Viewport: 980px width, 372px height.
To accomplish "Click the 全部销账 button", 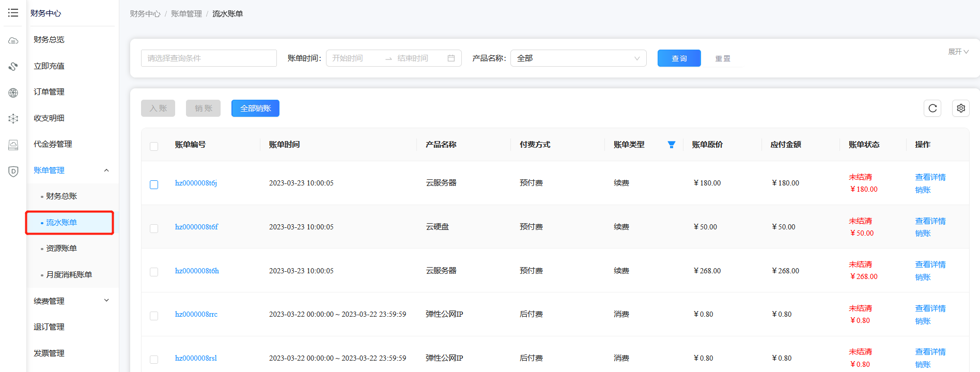I will tap(255, 109).
